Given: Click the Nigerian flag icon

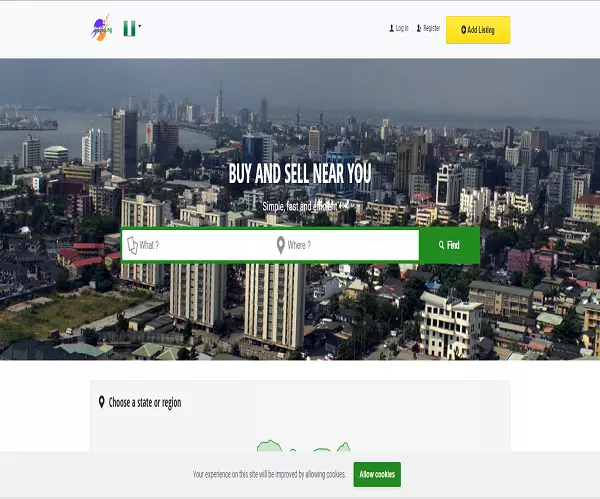Looking at the screenshot, I should pos(129,29).
